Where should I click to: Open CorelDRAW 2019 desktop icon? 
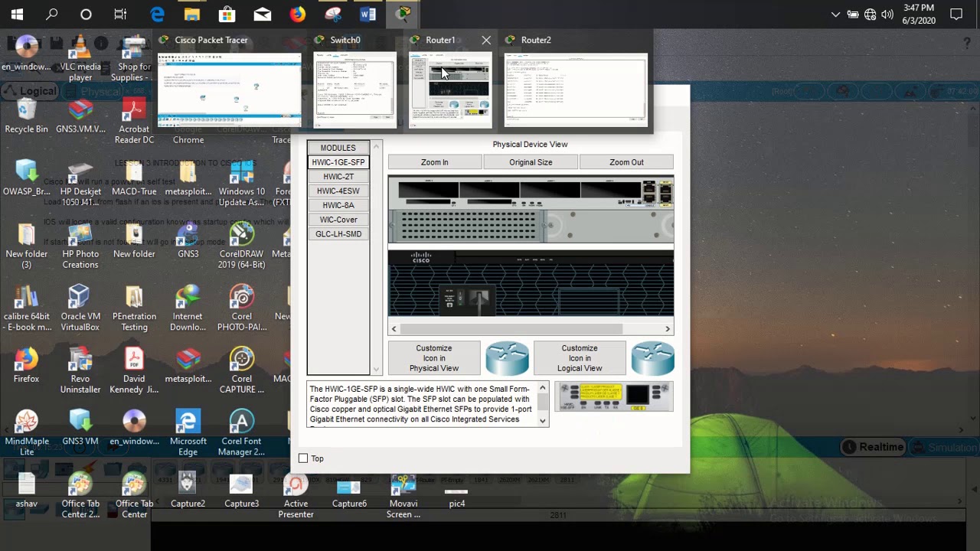[241, 246]
